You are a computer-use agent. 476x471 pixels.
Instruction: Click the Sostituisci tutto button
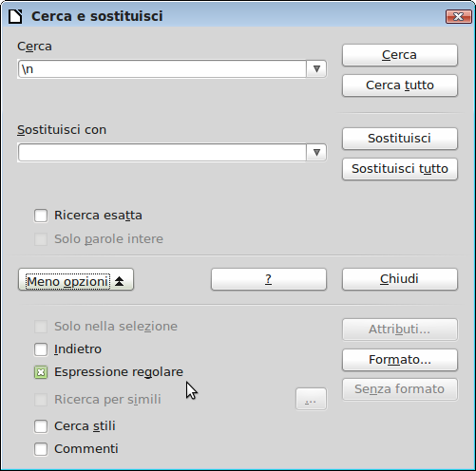click(x=400, y=169)
